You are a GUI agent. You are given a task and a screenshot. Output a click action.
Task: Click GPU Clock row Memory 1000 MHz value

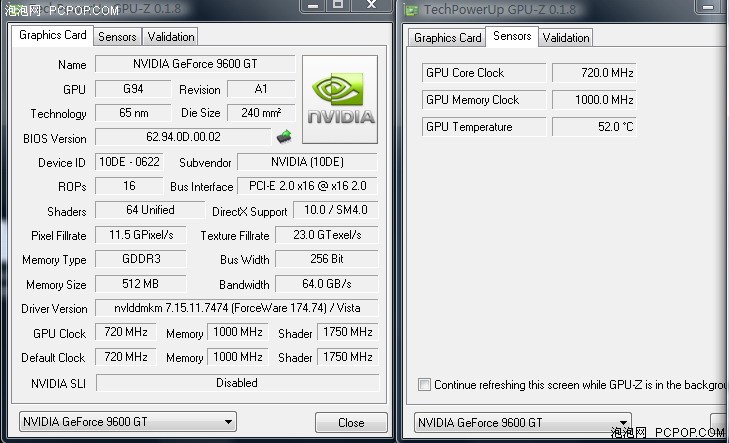tap(238, 332)
